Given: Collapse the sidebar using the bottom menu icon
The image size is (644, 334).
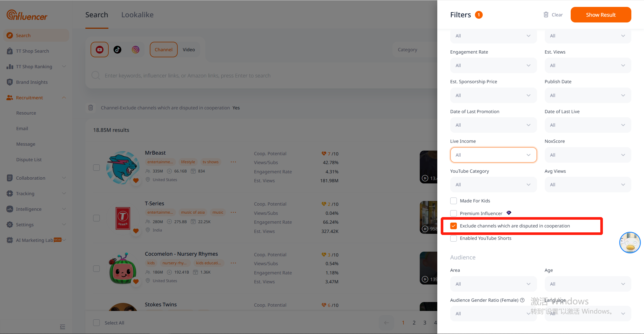Looking at the screenshot, I should click(62, 327).
